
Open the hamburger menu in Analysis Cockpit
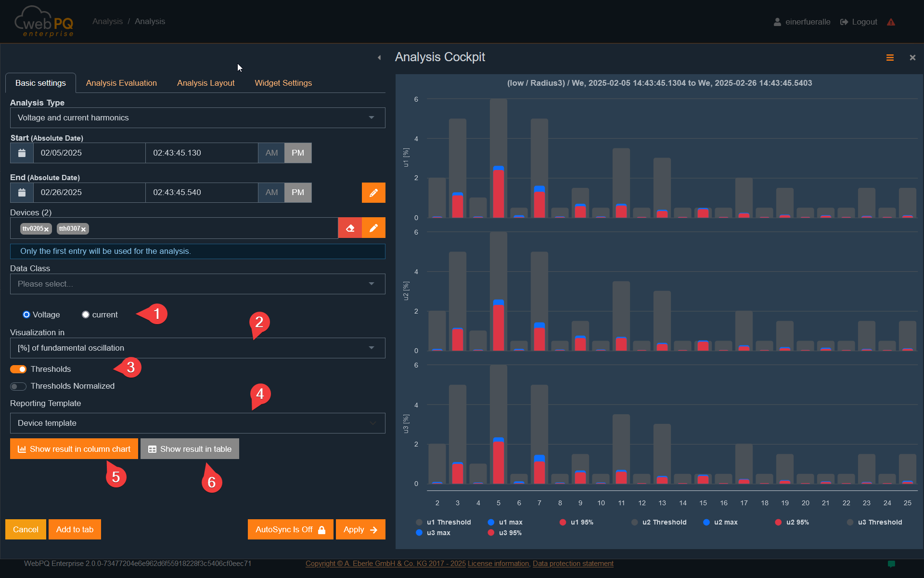click(x=890, y=58)
